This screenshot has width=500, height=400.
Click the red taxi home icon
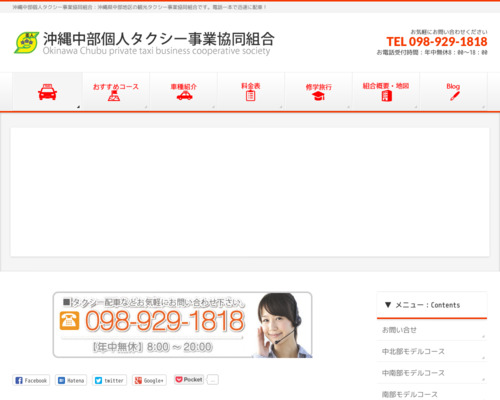tap(47, 92)
